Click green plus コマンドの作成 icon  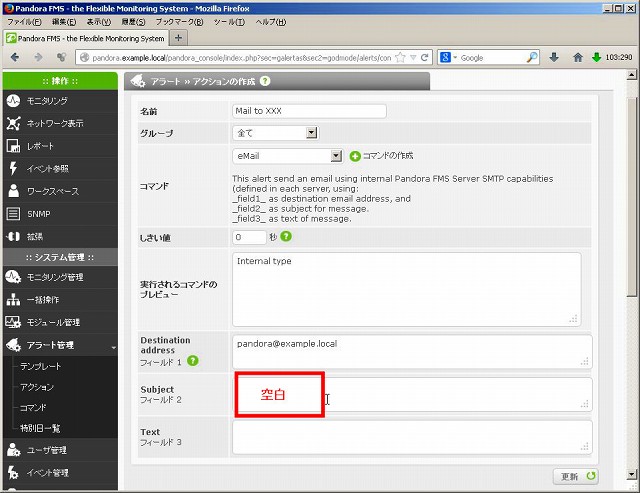click(355, 156)
